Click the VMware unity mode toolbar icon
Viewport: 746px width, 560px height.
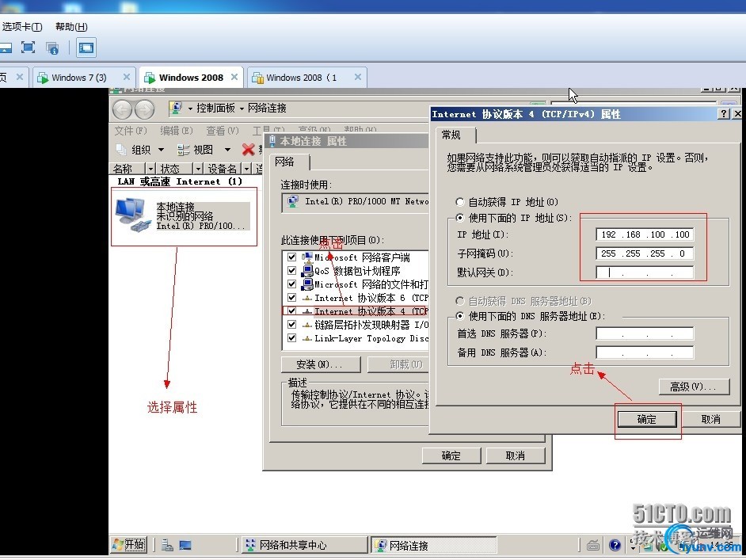(x=51, y=48)
